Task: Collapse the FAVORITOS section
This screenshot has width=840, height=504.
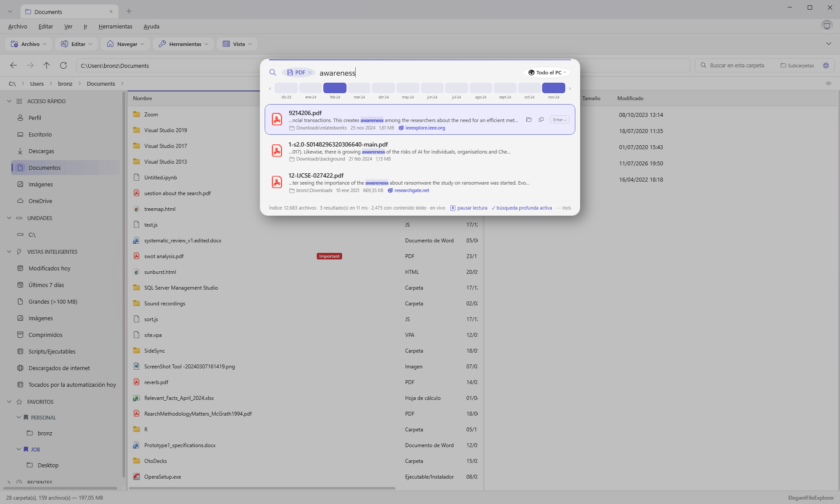Action: 9,402
